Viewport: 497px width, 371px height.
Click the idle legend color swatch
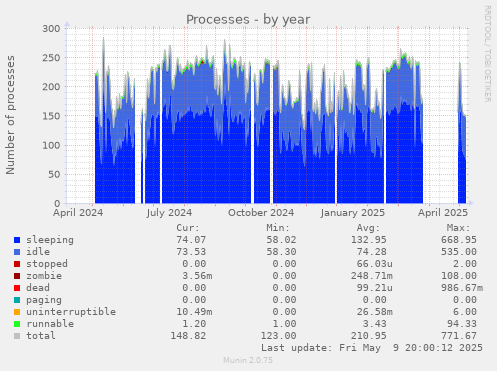click(x=17, y=252)
